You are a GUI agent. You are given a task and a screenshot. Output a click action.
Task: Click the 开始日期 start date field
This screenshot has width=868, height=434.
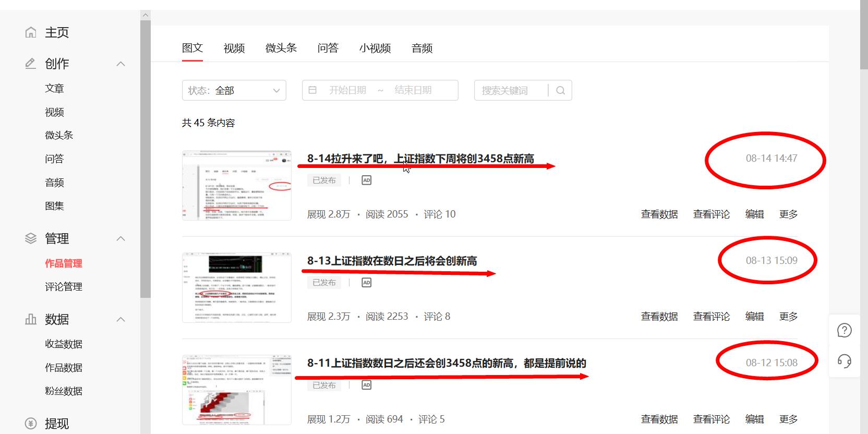[x=347, y=90]
